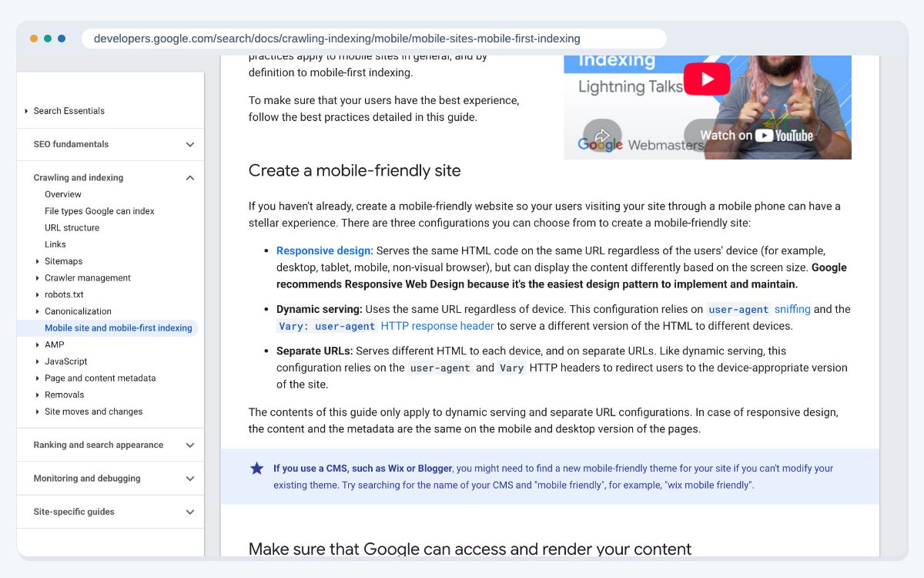924x578 pixels.
Task: Open the JavaScript sidebar label
Action: tap(66, 361)
